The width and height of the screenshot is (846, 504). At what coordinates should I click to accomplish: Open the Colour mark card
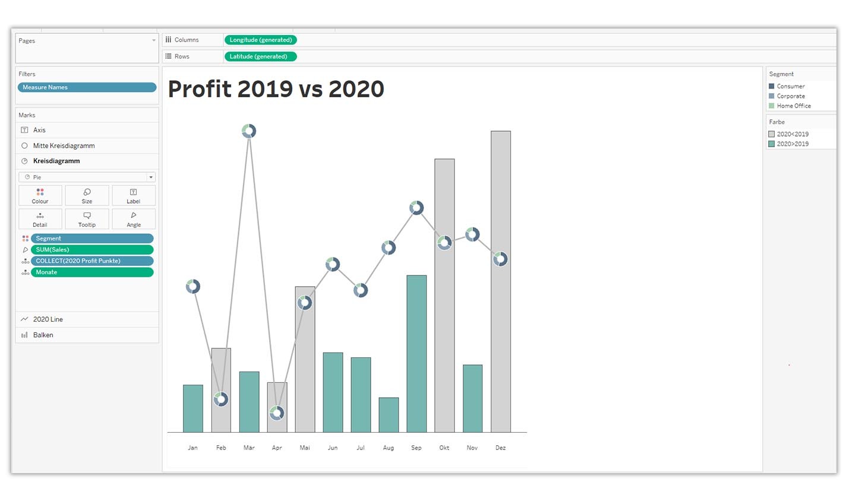tap(40, 195)
